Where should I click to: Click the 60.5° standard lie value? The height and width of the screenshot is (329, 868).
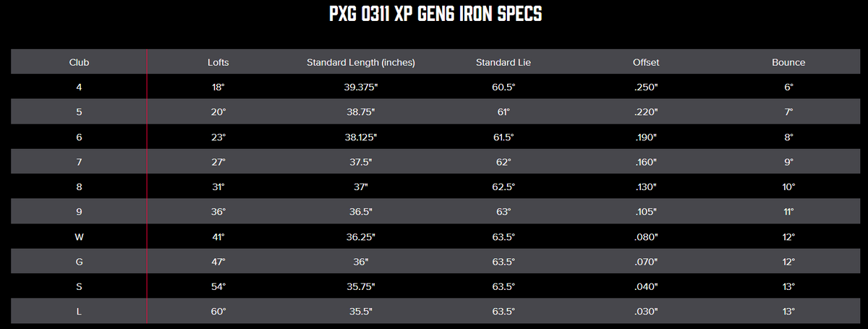pos(503,87)
